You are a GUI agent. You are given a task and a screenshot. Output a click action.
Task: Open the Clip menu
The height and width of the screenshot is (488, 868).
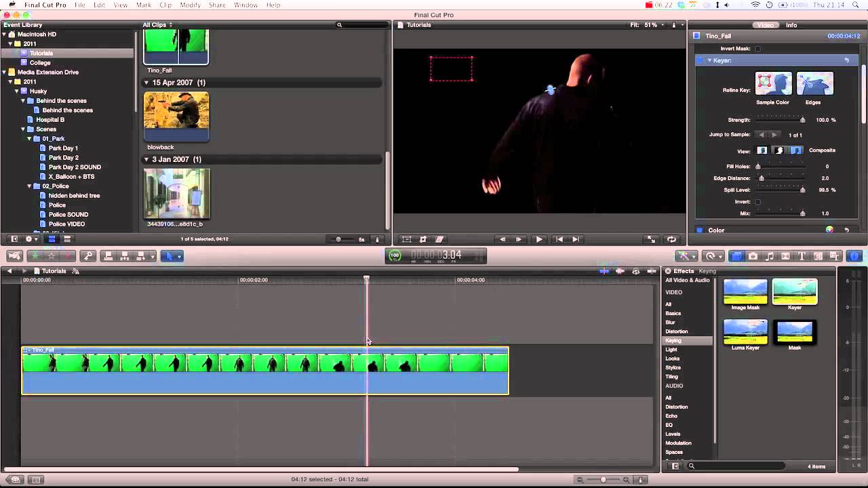[165, 5]
